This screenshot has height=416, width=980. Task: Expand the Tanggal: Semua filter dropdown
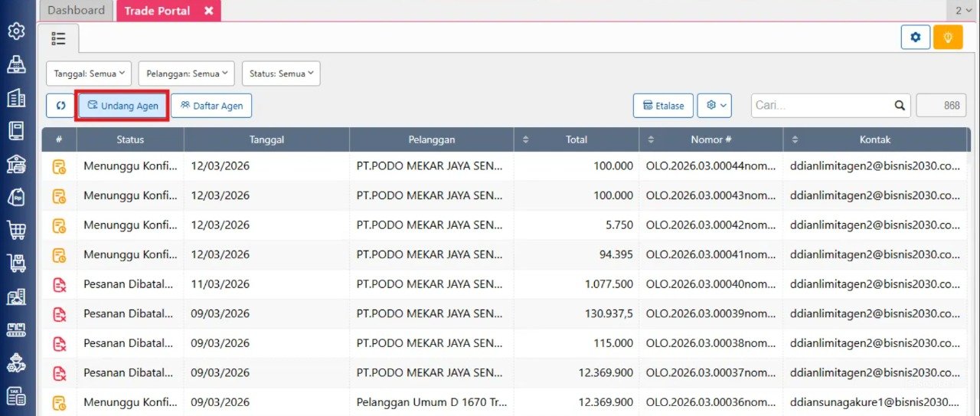[x=89, y=74]
